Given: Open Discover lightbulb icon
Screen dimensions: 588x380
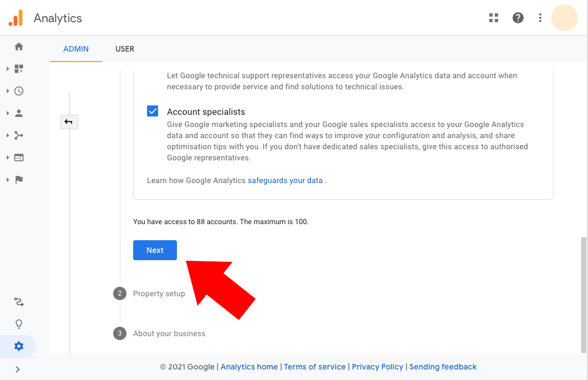Looking at the screenshot, I should (19, 324).
